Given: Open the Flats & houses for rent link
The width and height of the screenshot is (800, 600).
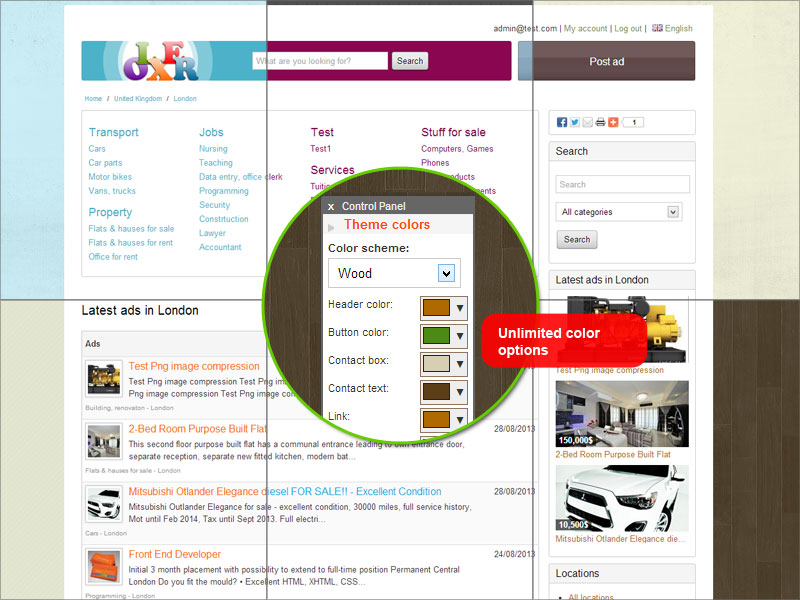Looking at the screenshot, I should (x=131, y=243).
